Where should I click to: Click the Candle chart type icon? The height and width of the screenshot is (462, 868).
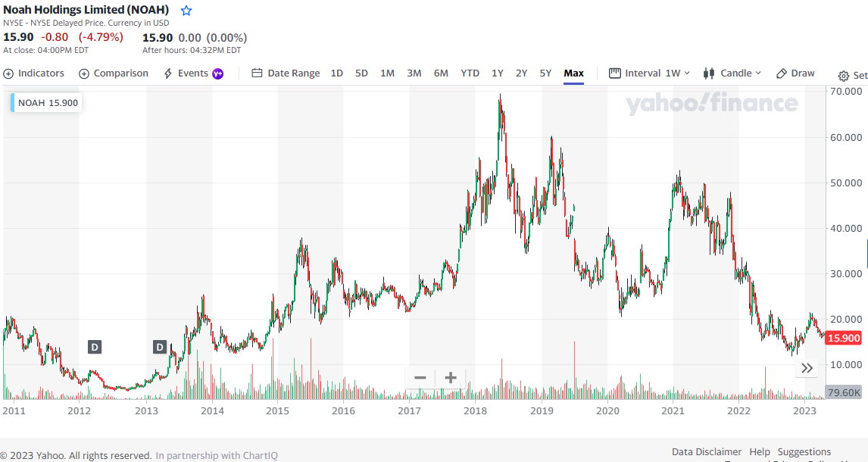(x=709, y=73)
